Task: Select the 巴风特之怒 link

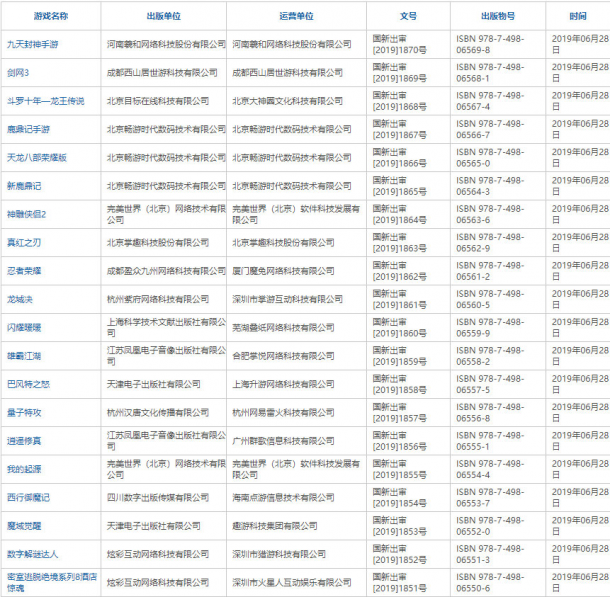Action: coord(28,384)
